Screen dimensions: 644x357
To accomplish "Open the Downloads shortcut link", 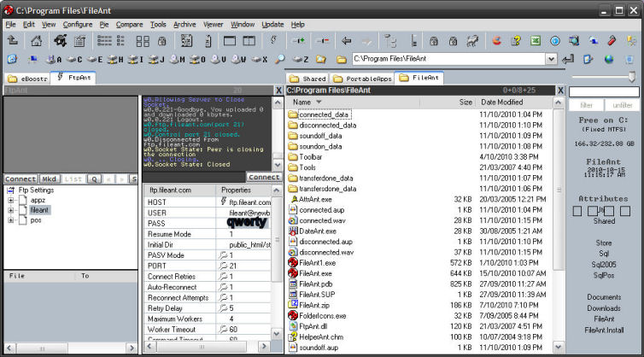I will [x=604, y=308].
